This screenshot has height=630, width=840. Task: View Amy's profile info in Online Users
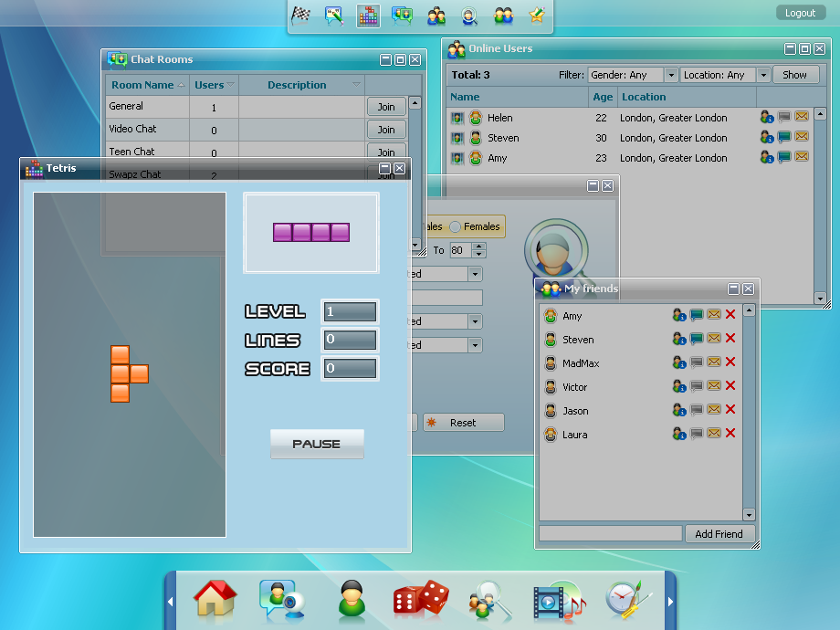767,157
